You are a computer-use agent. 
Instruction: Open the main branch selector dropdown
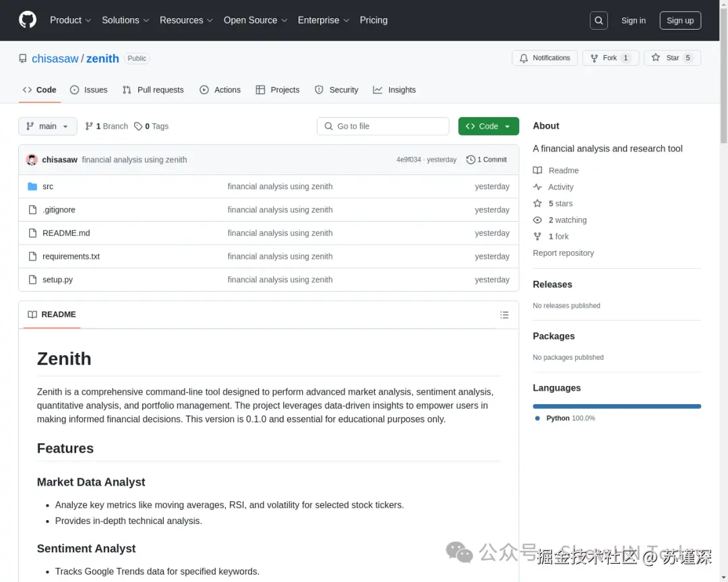point(48,126)
